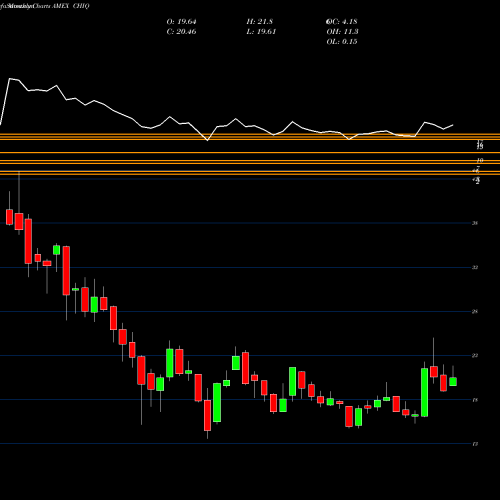The width and height of the screenshot is (500, 500).
Task: Click the close price value C: 20.46
Action: tap(181, 32)
